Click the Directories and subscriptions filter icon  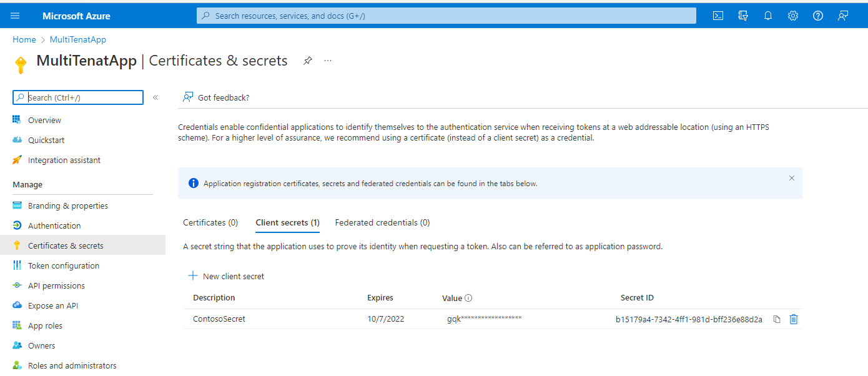pyautogui.click(x=743, y=16)
